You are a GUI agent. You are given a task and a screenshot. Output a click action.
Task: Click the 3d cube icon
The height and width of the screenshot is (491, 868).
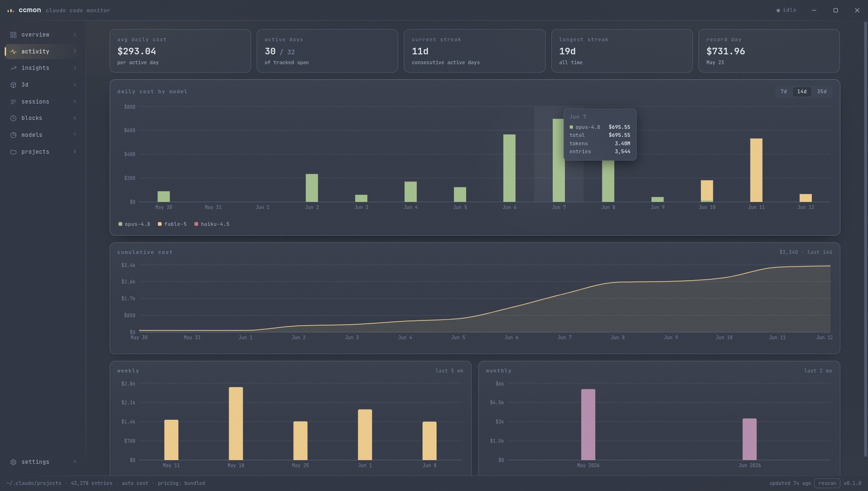click(13, 85)
